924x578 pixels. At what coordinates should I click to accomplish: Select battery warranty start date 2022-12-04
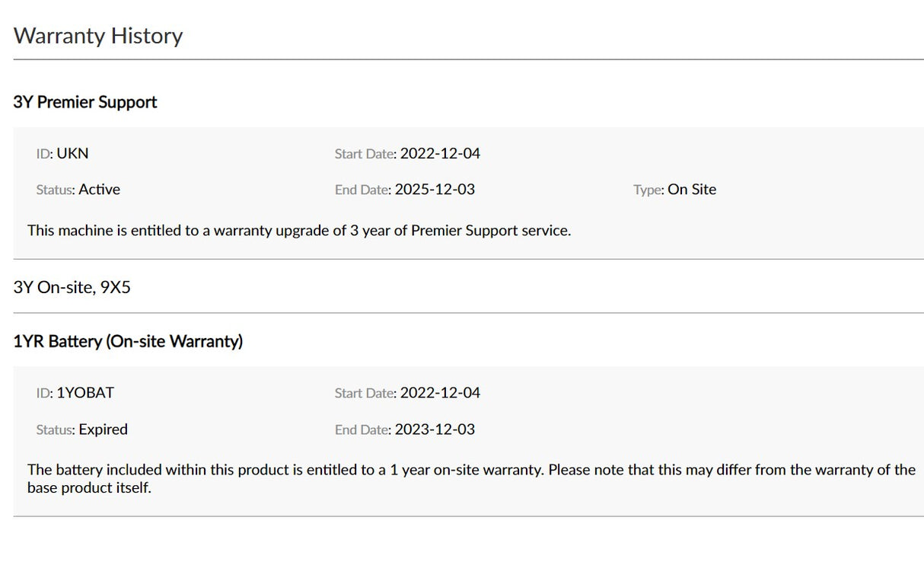440,393
